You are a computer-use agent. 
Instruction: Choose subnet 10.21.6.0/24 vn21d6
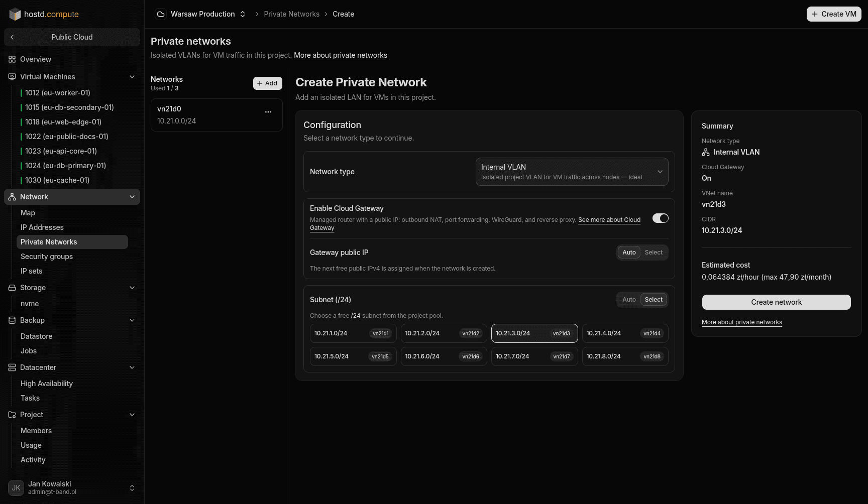pyautogui.click(x=444, y=356)
